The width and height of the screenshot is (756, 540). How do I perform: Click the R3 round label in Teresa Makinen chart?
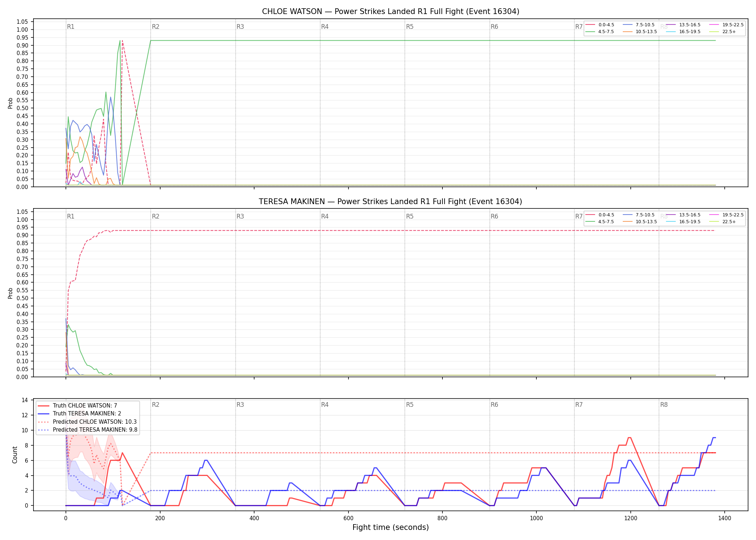[240, 216]
